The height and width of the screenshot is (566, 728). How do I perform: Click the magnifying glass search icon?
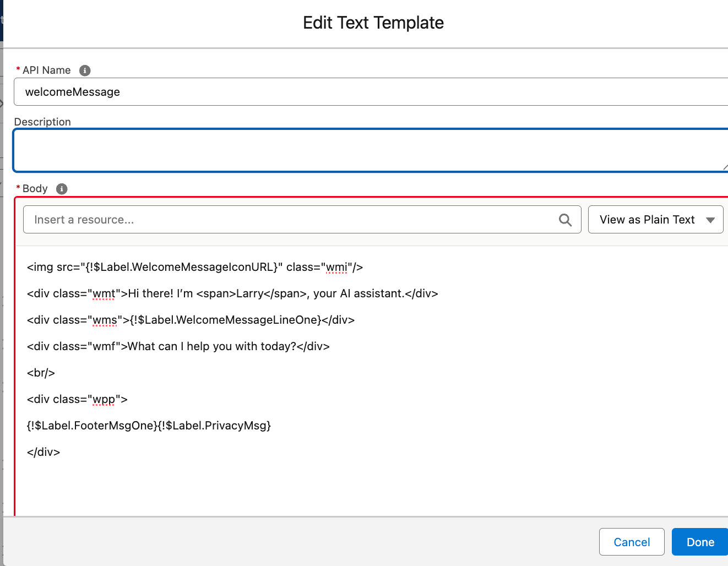tap(565, 219)
